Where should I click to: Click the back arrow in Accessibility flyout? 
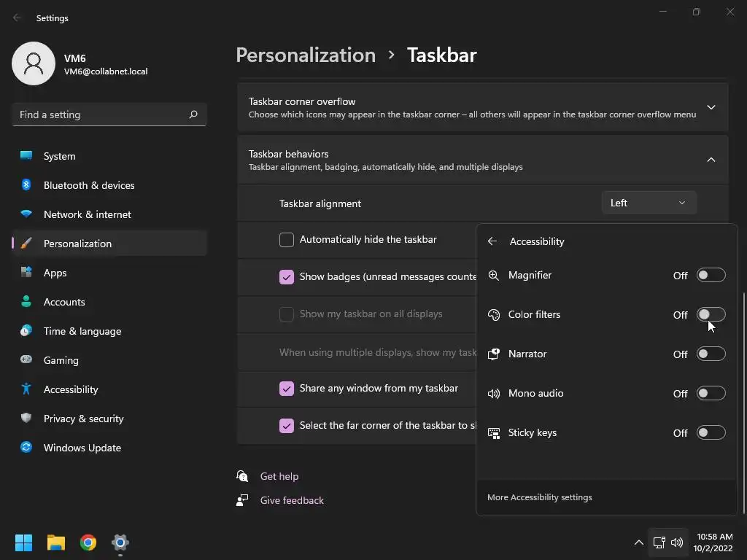point(492,241)
